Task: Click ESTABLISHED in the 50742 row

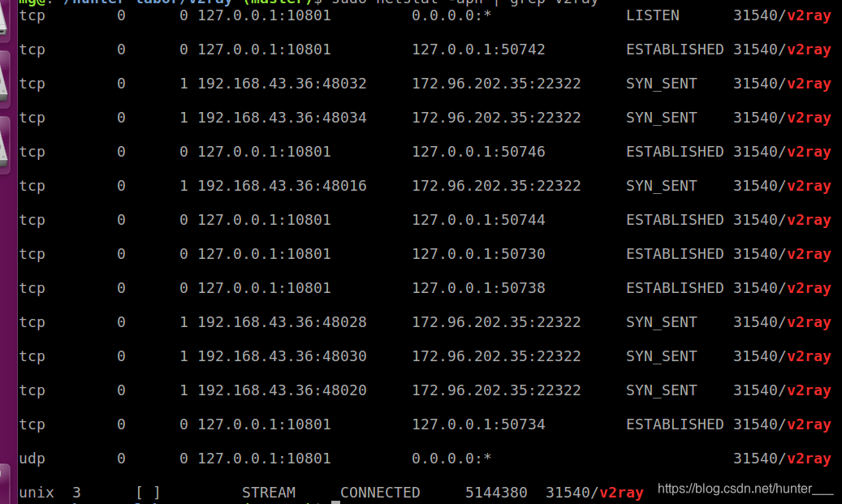Action: pyautogui.click(x=675, y=50)
